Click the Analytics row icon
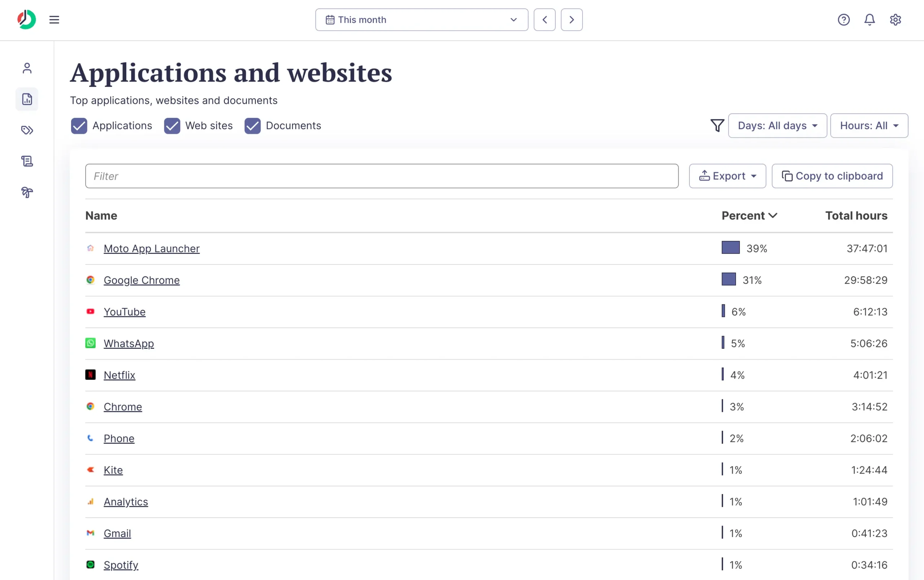Viewport: 924px width, 580px height. point(90,501)
